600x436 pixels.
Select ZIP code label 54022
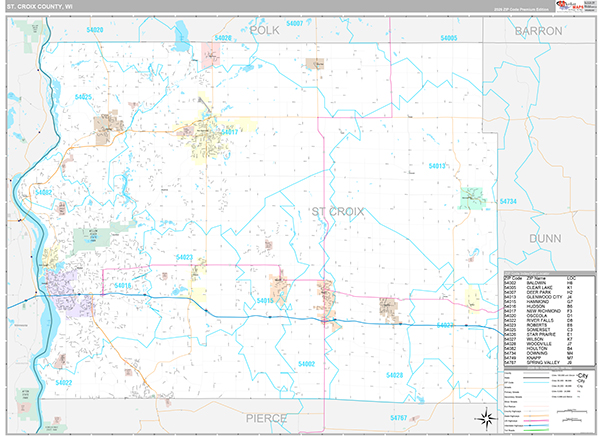pyautogui.click(x=64, y=382)
